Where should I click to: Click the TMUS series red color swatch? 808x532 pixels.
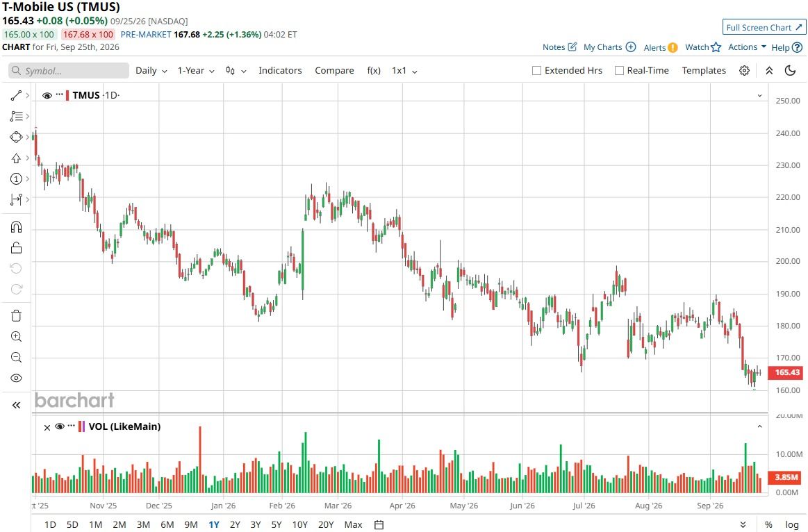tap(67, 95)
